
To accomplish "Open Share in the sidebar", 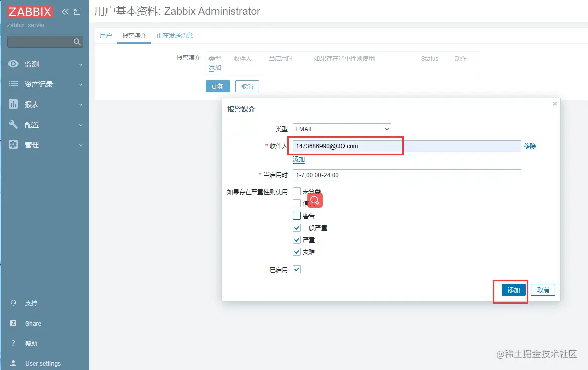I will point(33,323).
